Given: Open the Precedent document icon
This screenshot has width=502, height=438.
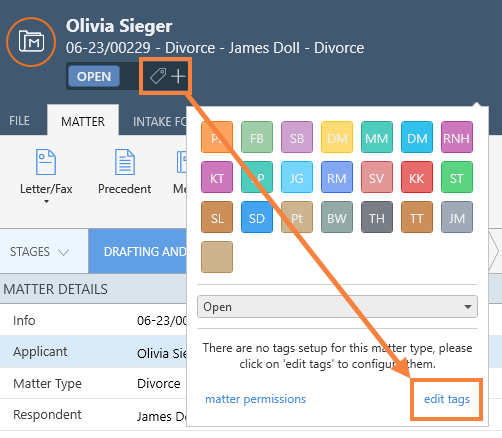Looking at the screenshot, I should (x=125, y=162).
